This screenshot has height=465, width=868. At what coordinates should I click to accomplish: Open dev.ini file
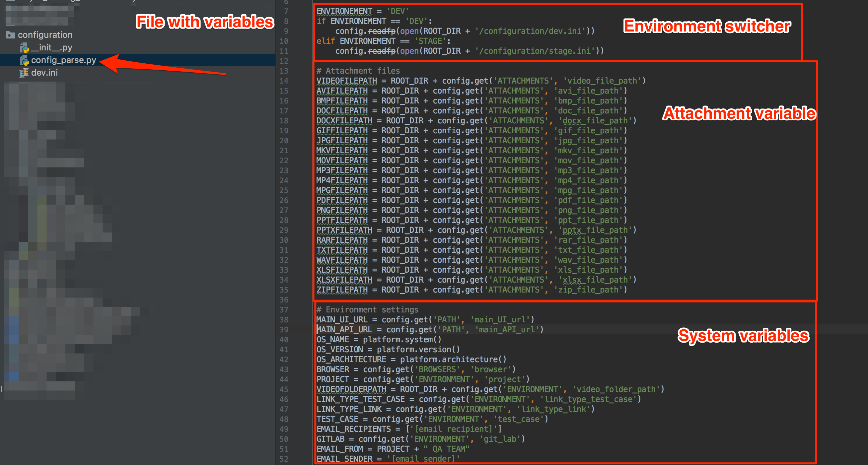pos(44,72)
